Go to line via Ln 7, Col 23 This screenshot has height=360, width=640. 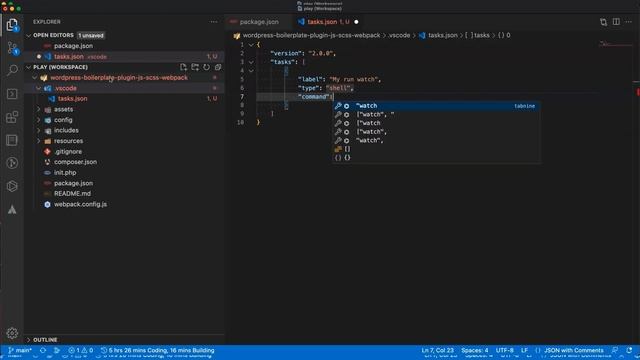pos(438,350)
